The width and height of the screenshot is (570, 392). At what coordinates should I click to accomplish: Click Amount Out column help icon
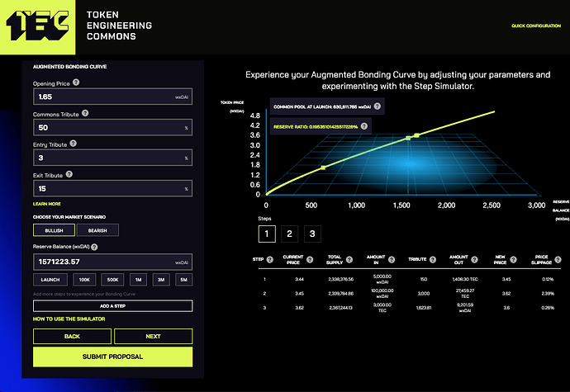pyautogui.click(x=474, y=260)
